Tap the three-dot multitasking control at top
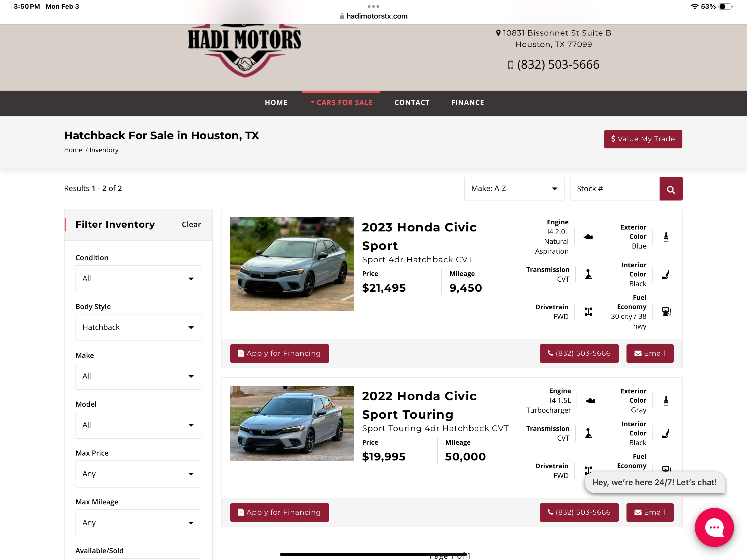The width and height of the screenshot is (747, 560). [373, 7]
